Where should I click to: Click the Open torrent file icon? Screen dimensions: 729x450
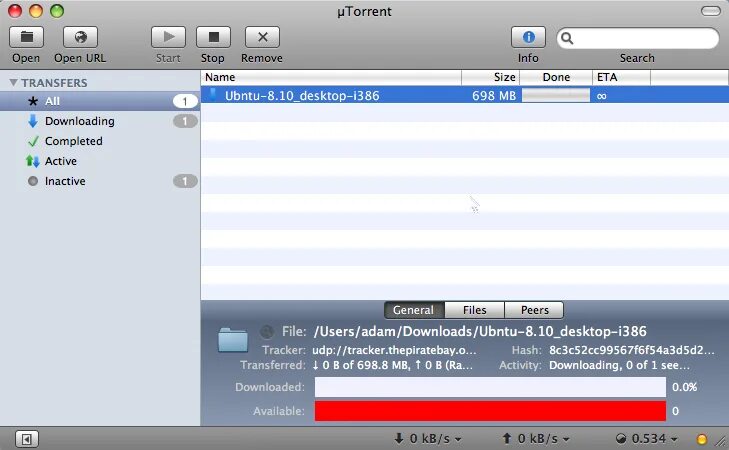(x=27, y=37)
